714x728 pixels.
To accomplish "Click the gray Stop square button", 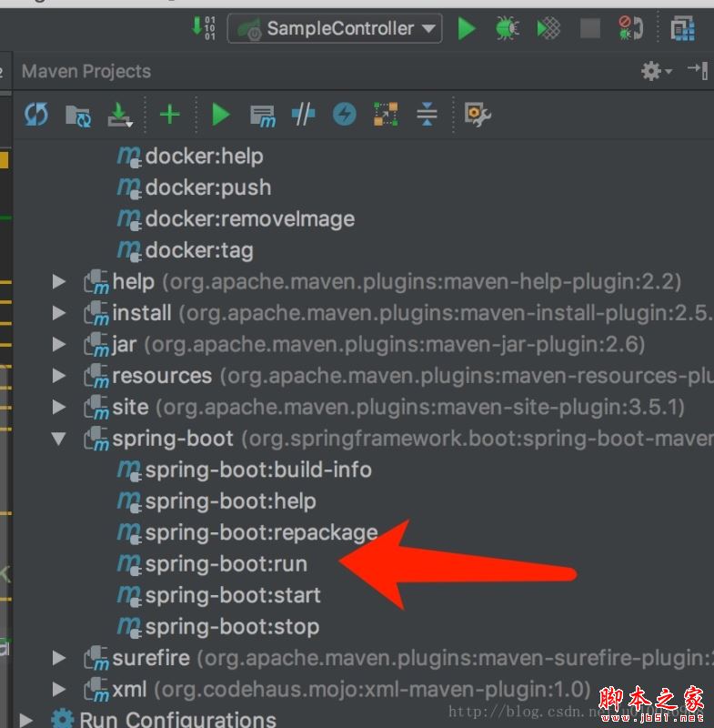I will point(590,28).
